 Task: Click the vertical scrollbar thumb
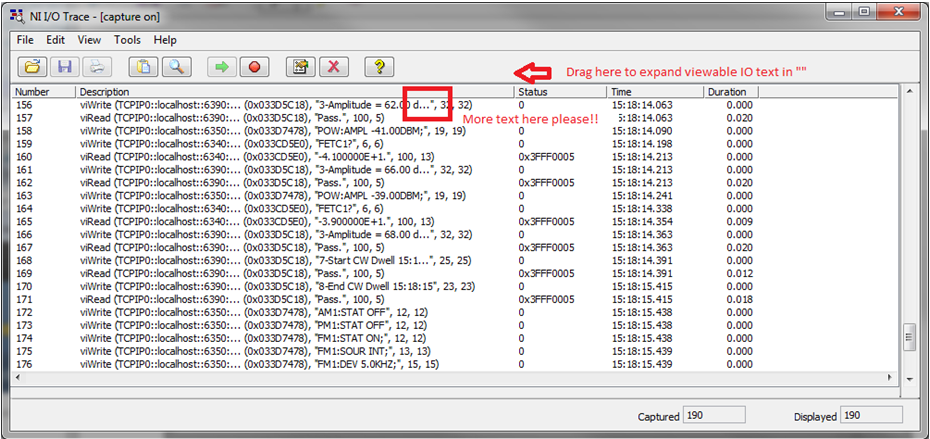[x=908, y=338]
